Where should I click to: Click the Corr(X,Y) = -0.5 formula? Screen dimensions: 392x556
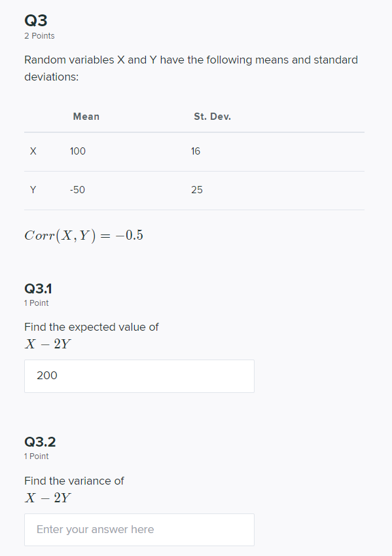83,235
